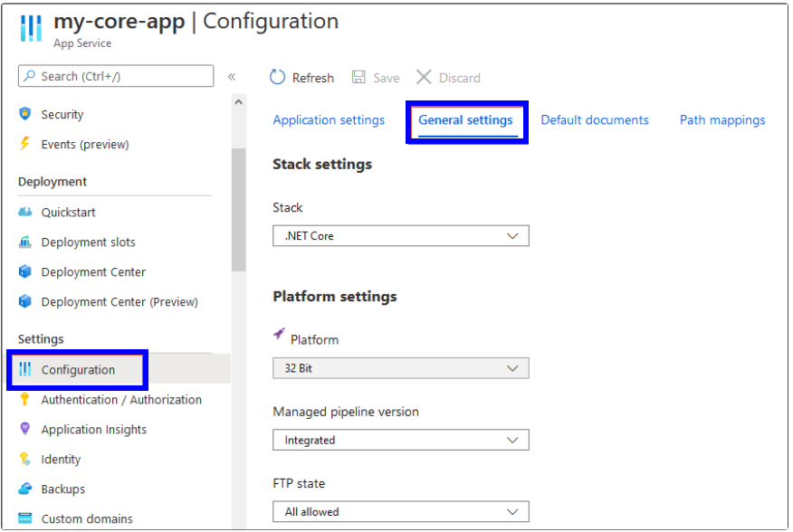
Task: Click the Backups cloud icon
Action: pos(24,489)
